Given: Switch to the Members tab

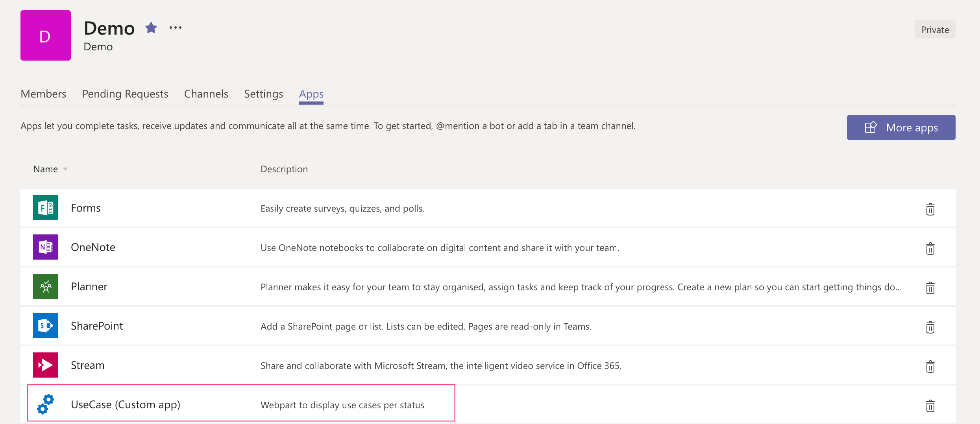Looking at the screenshot, I should [x=43, y=94].
